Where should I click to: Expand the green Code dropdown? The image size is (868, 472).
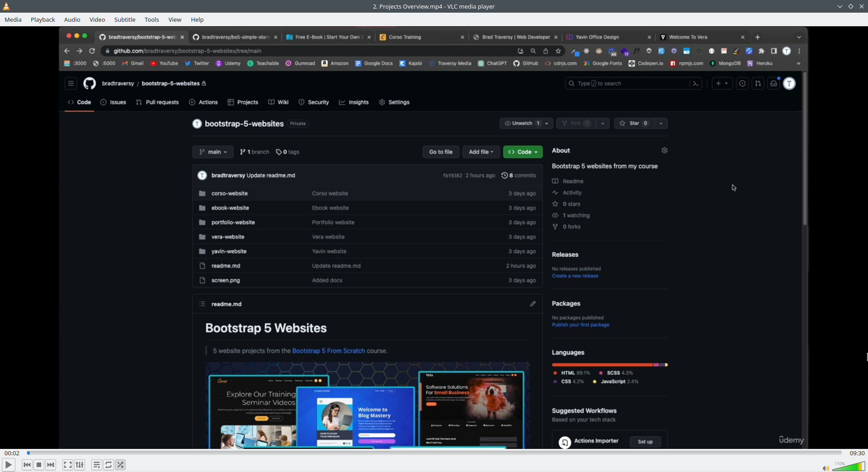(x=523, y=152)
